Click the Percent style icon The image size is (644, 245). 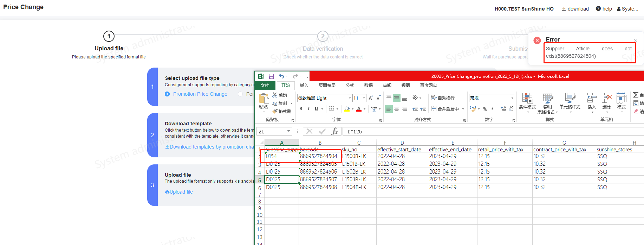pyautogui.click(x=485, y=109)
